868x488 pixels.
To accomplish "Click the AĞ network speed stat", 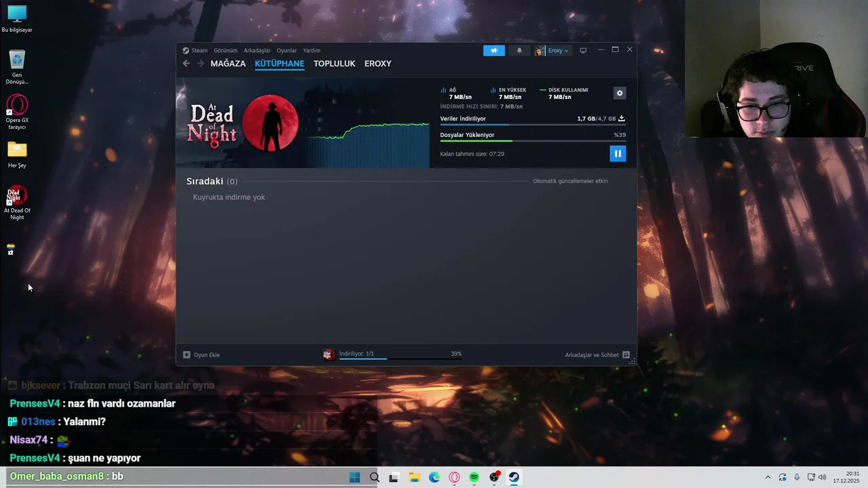I will coord(456,94).
